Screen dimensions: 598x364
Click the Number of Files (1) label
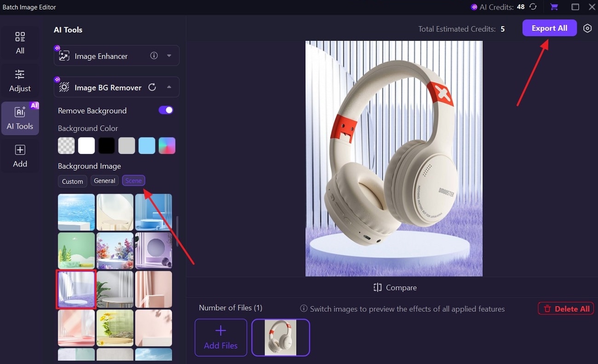point(230,308)
